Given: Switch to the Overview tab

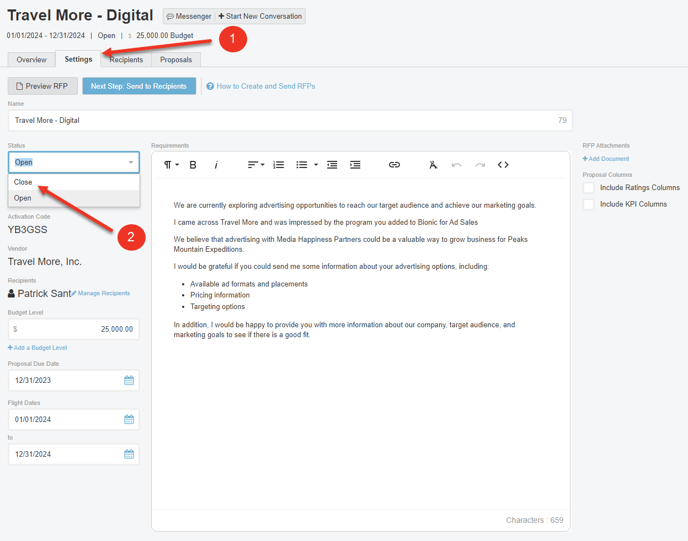Looking at the screenshot, I should pyautogui.click(x=32, y=60).
